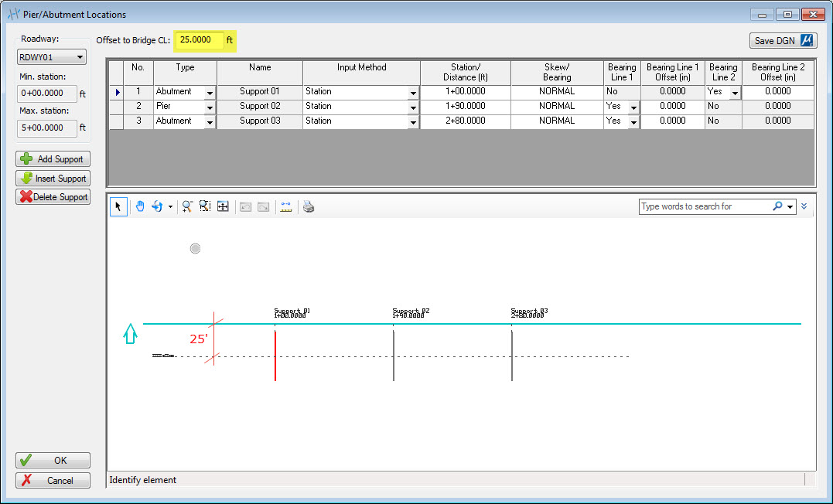Viewport: 833px width, 504px height.
Task: Select the 'Support 01' name cell
Action: tap(260, 92)
